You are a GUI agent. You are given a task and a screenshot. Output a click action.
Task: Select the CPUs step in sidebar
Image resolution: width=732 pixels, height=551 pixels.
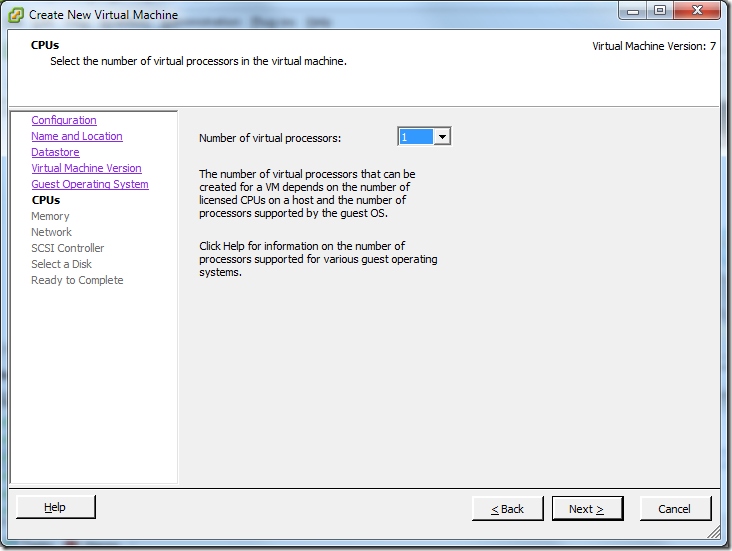(x=46, y=200)
